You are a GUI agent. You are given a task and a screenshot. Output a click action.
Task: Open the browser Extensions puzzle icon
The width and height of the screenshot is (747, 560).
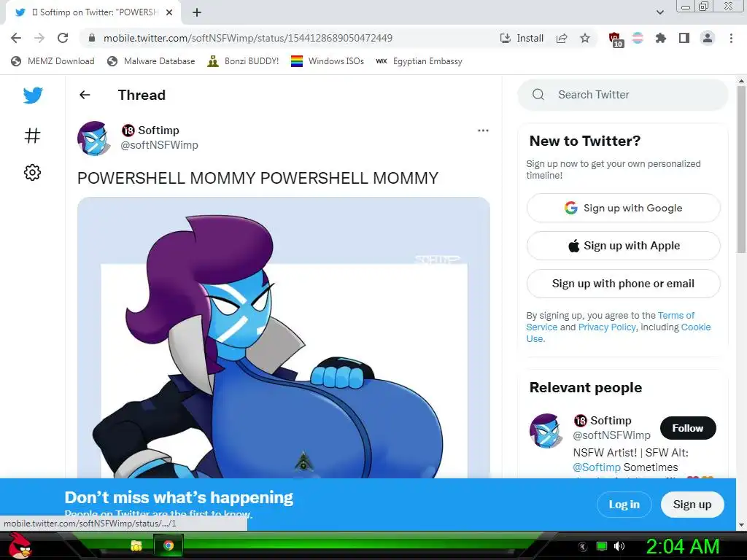(x=660, y=38)
